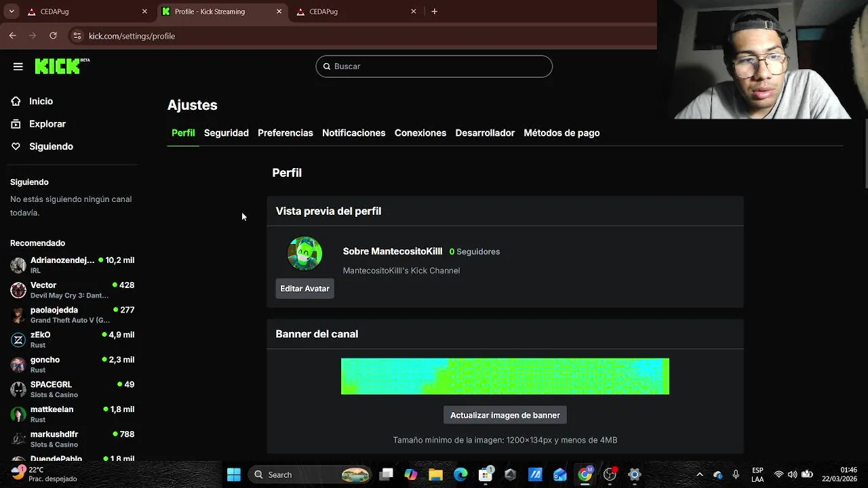Screen dimensions: 868x488
Task: Open Settings gear on taskbar
Action: point(635,474)
